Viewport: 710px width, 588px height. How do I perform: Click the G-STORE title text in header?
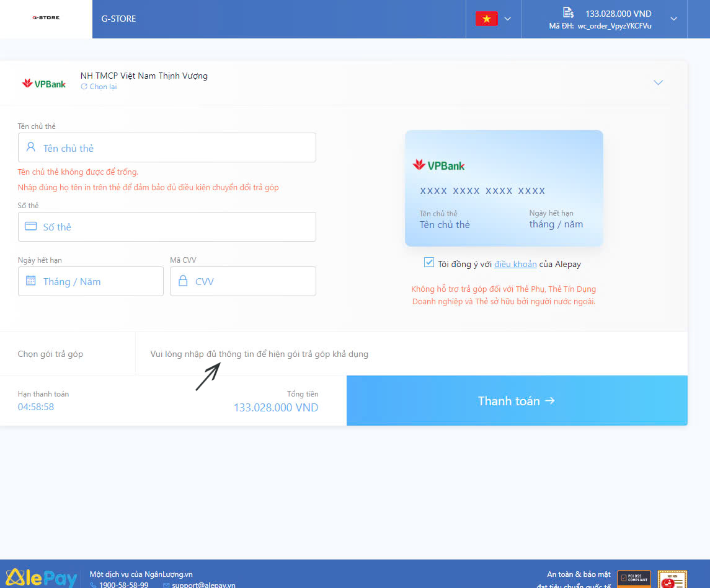point(118,19)
